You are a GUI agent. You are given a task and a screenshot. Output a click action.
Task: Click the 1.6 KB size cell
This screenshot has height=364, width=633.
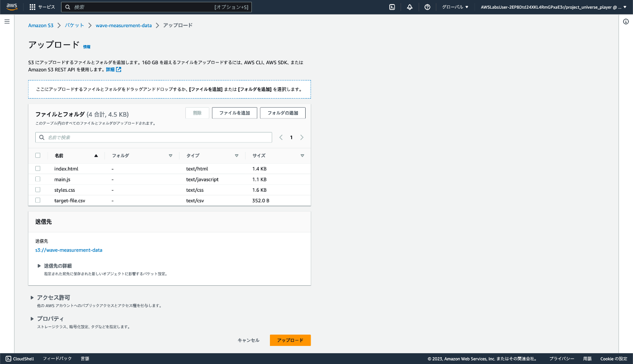pyautogui.click(x=260, y=190)
